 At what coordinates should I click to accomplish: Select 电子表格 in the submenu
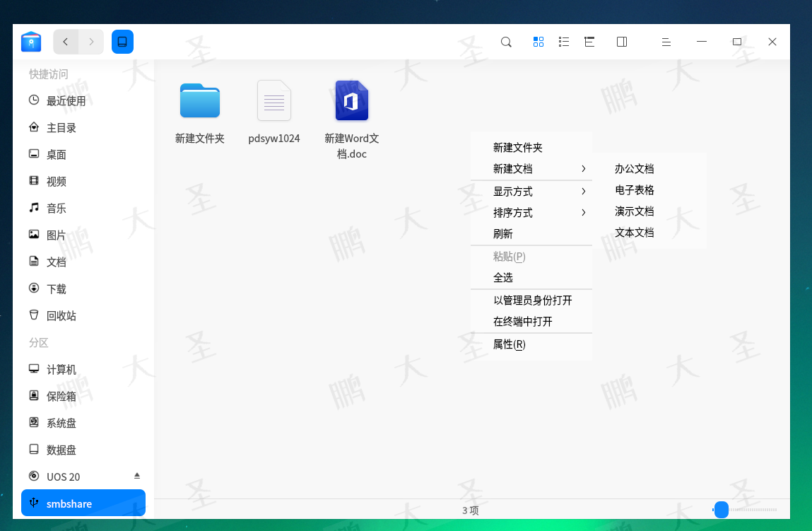[635, 190]
